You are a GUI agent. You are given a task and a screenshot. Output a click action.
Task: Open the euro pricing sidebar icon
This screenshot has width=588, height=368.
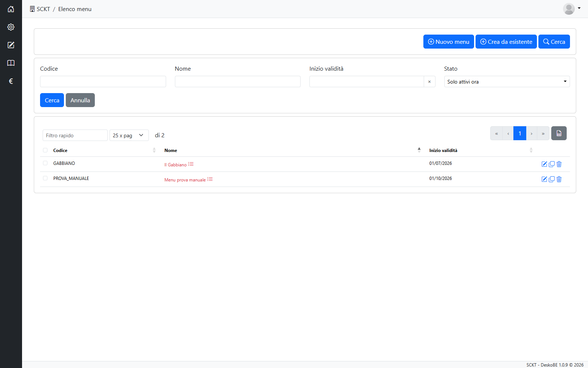[11, 81]
